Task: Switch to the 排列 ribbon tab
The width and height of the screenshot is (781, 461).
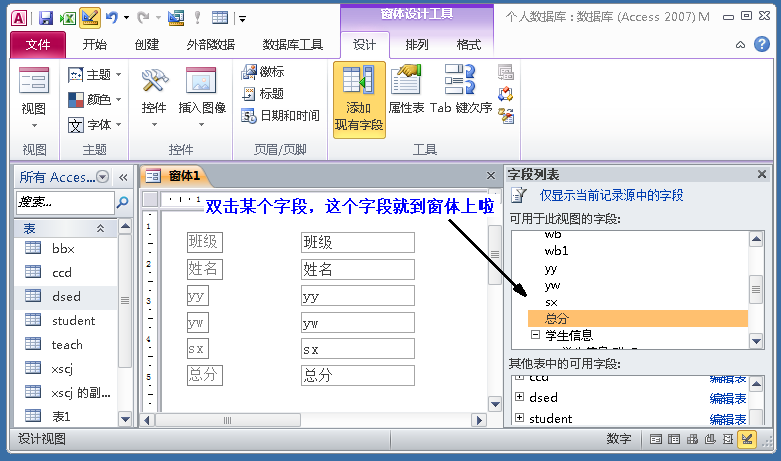Action: (416, 45)
